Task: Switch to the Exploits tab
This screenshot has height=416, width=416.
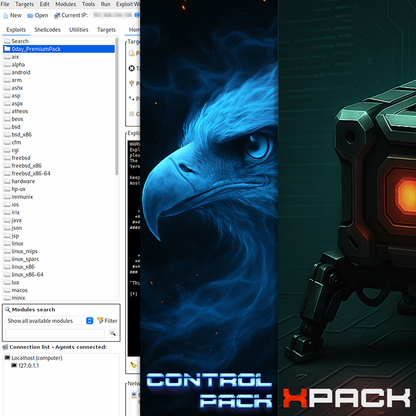Action: tap(16, 30)
